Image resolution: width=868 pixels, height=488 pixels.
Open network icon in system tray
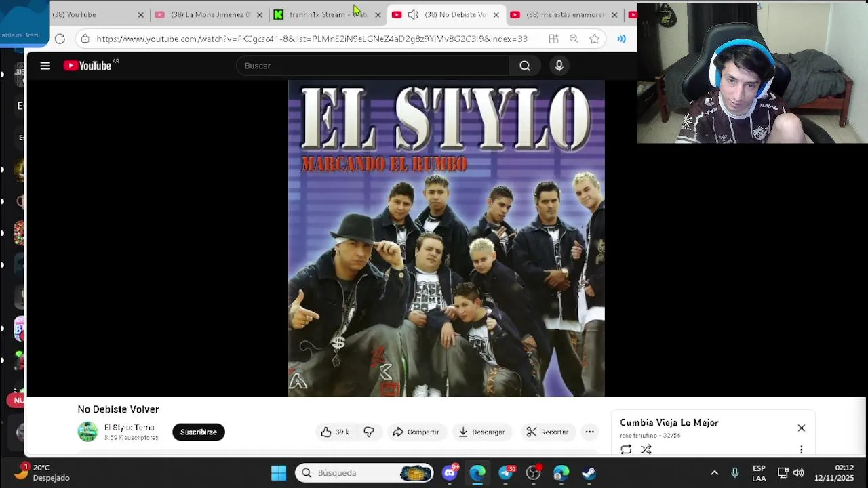(783, 473)
